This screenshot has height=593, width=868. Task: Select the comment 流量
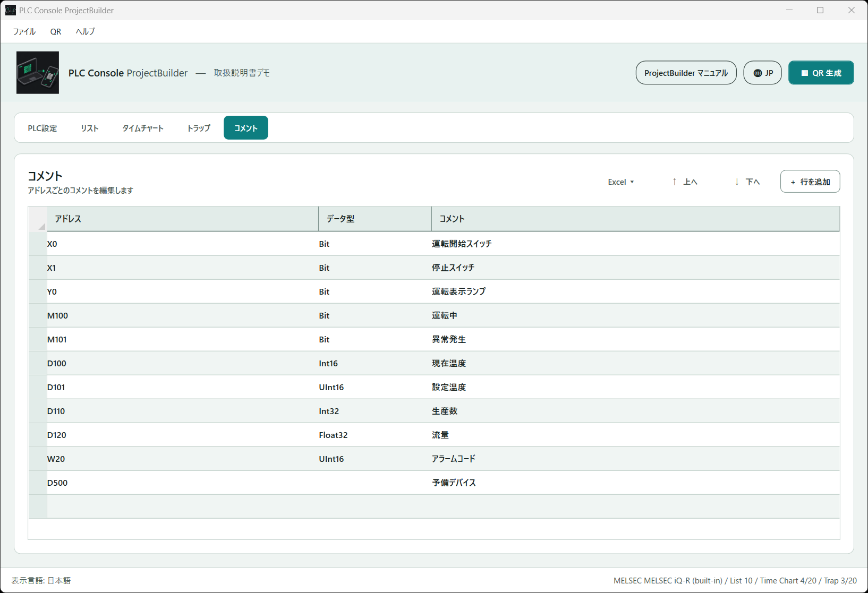636,435
